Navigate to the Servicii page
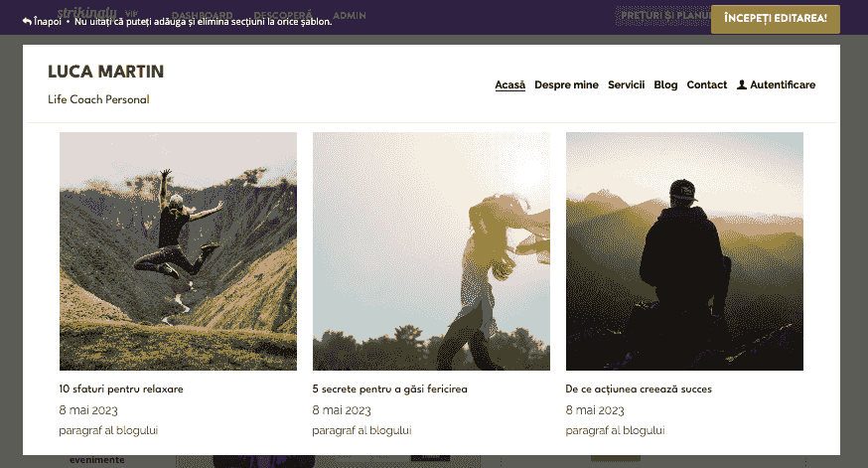 [x=626, y=84]
